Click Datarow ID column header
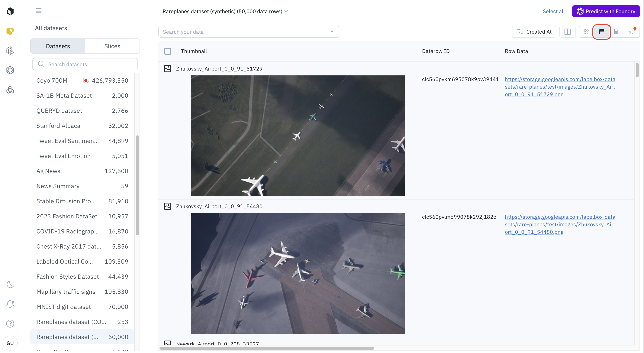The width and height of the screenshot is (644, 353). (436, 51)
